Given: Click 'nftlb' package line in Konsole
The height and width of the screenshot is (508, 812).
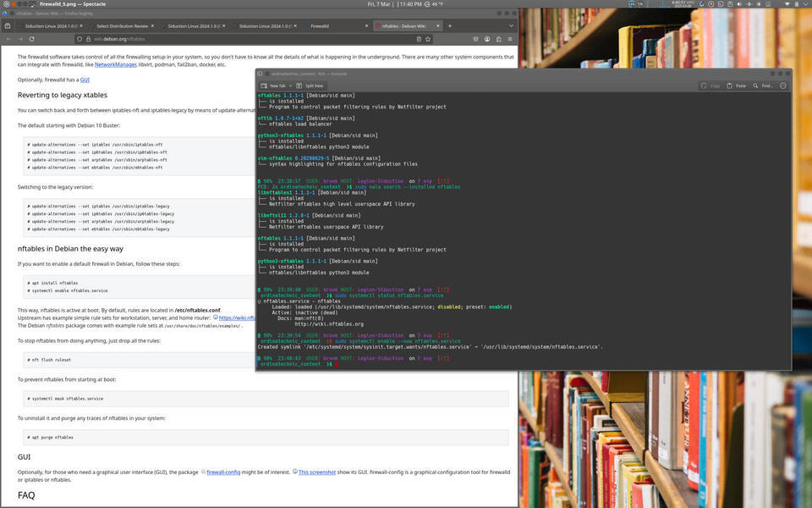Looking at the screenshot, I should point(306,119).
